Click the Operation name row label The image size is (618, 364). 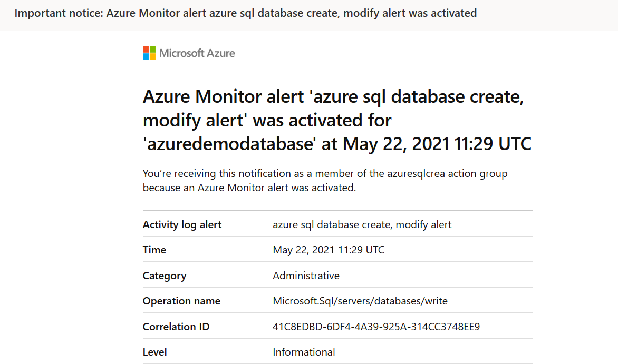[181, 301]
